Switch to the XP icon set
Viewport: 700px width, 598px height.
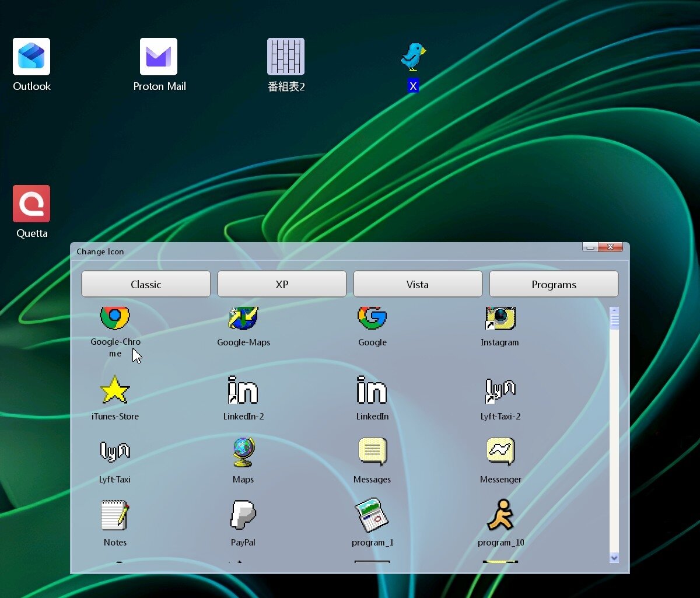click(x=282, y=284)
